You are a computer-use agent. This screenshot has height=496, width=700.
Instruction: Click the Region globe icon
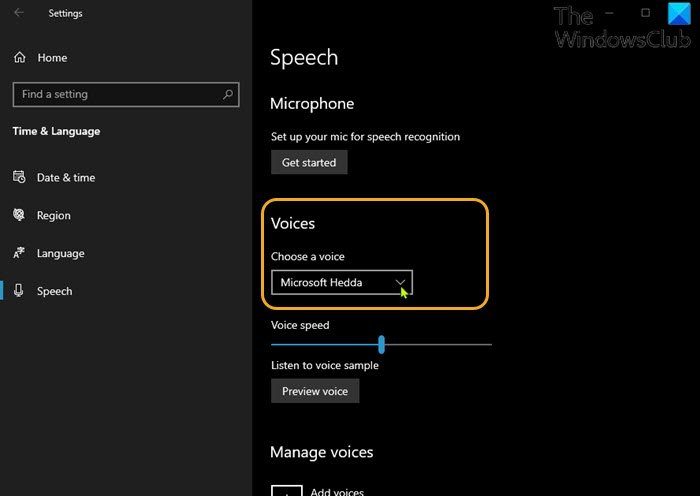(x=19, y=215)
